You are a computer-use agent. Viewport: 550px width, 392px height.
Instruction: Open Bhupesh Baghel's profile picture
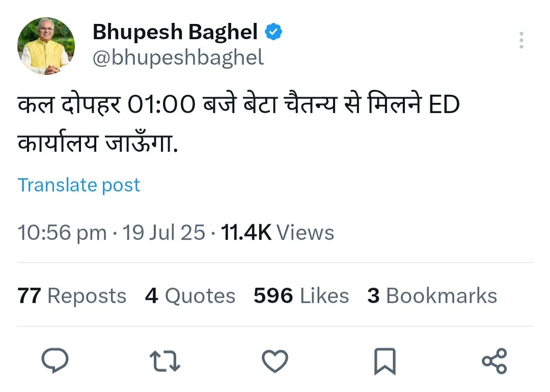(x=46, y=46)
